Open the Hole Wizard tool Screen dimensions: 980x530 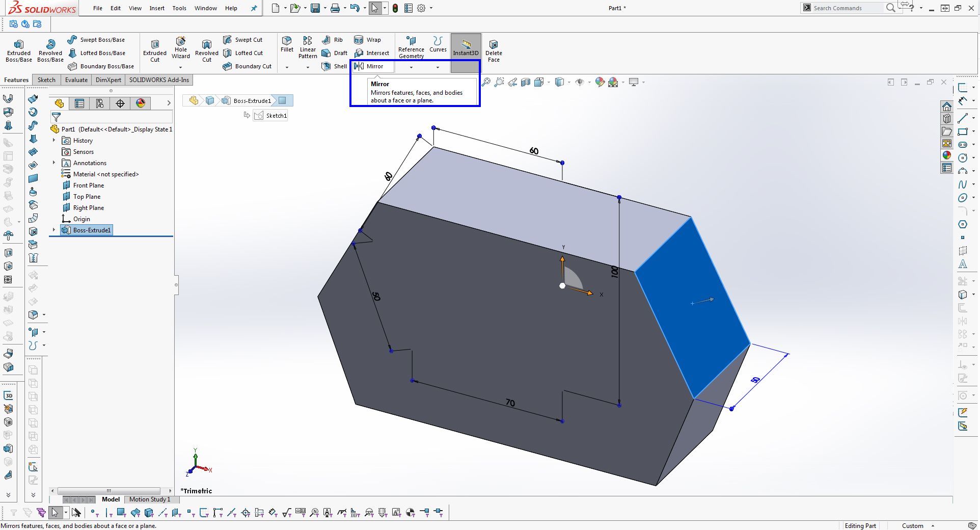pos(181,48)
